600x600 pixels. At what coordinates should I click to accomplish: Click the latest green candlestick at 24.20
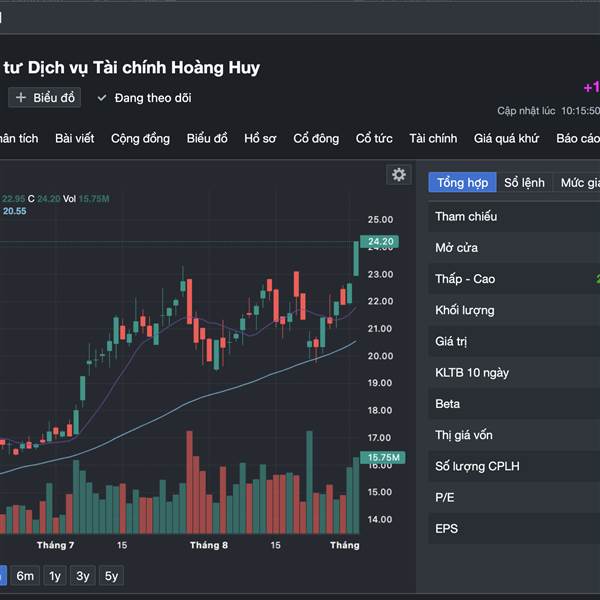356,259
